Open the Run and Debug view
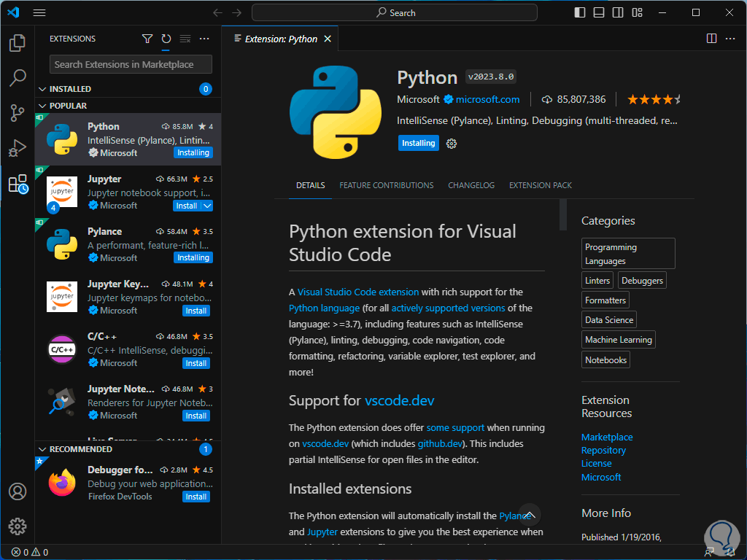Image resolution: width=747 pixels, height=560 pixels. (x=18, y=149)
